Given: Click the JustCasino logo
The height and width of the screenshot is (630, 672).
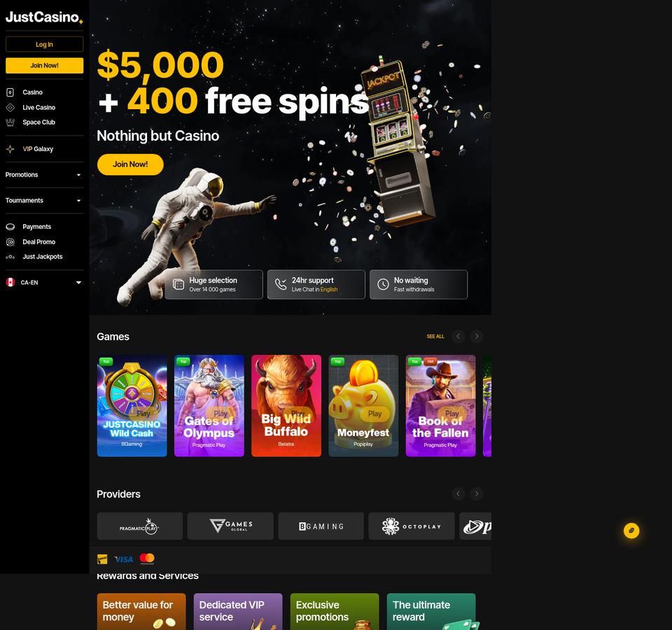Looking at the screenshot, I should [44, 17].
